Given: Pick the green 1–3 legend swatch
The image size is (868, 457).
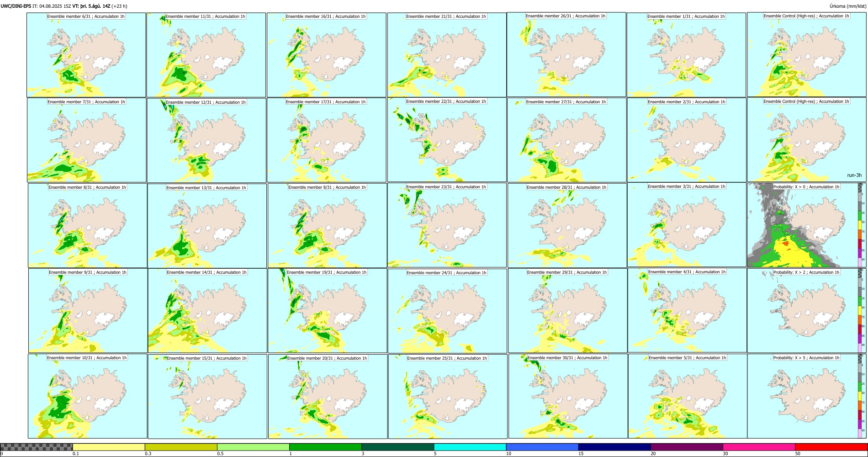Looking at the screenshot, I should (x=325, y=447).
